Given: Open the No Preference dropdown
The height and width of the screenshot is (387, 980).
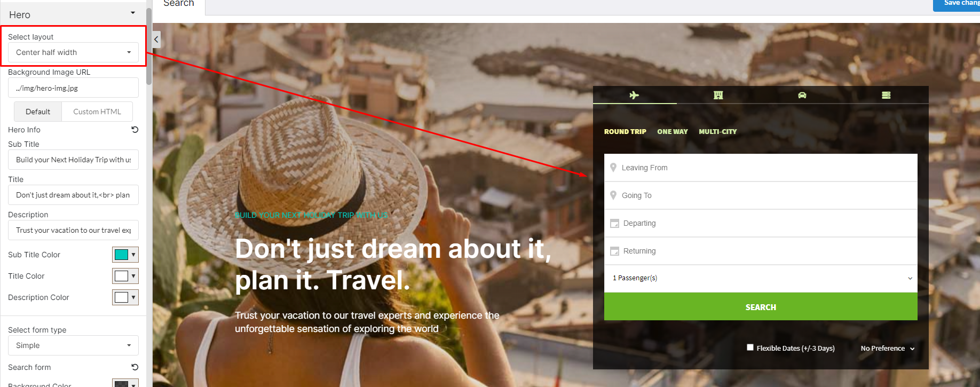Looking at the screenshot, I should 887,349.
